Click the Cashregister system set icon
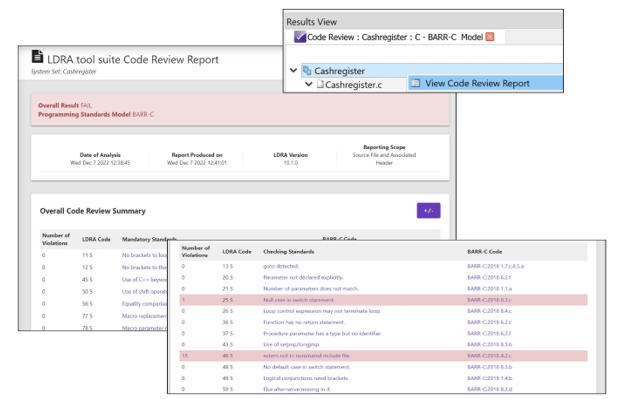 click(307, 71)
